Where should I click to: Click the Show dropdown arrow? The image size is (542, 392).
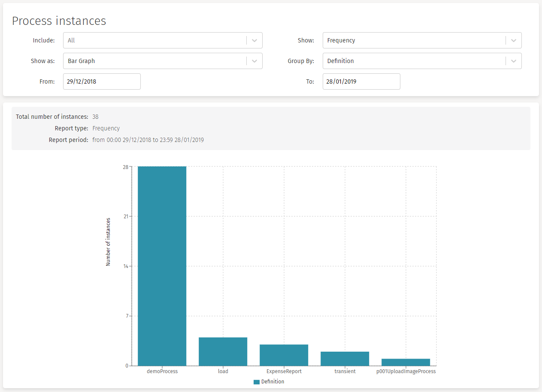tap(513, 40)
